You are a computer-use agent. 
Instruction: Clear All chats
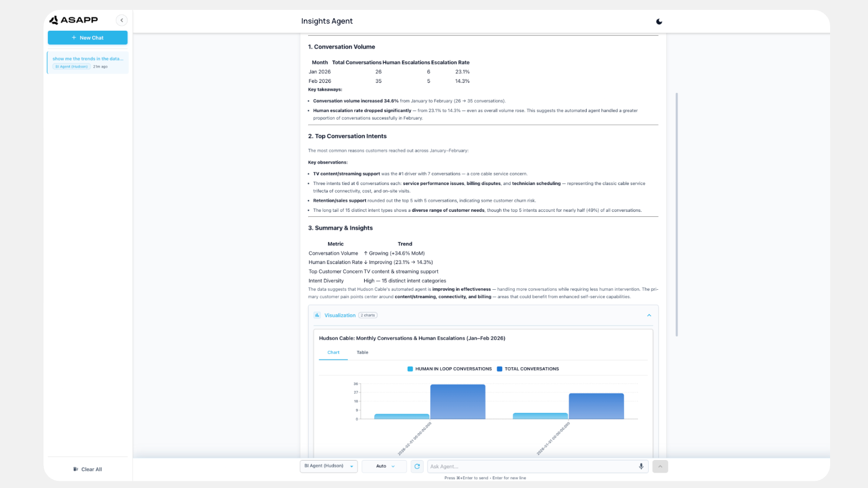click(87, 469)
